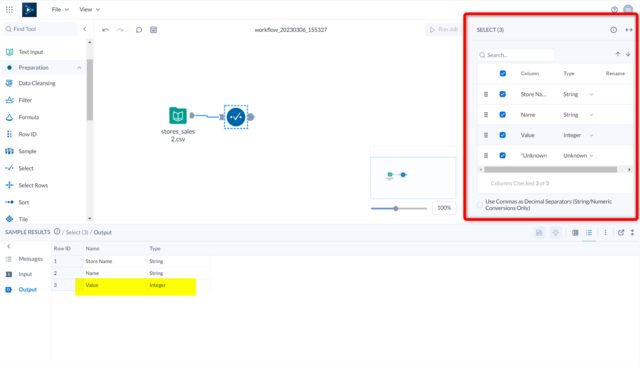
Task: Click the stores_sales2.csv input node
Action: pyautogui.click(x=178, y=116)
